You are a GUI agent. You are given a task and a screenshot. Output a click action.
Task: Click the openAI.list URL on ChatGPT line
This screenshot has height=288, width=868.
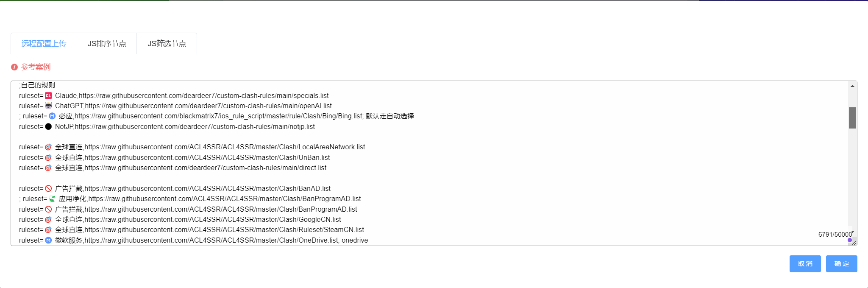tap(208, 106)
